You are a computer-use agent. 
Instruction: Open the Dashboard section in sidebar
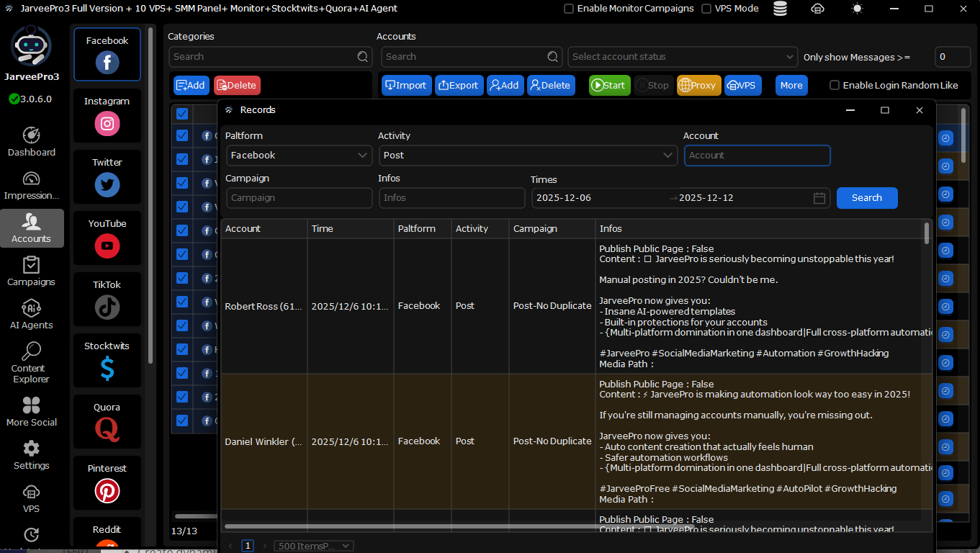tap(31, 142)
